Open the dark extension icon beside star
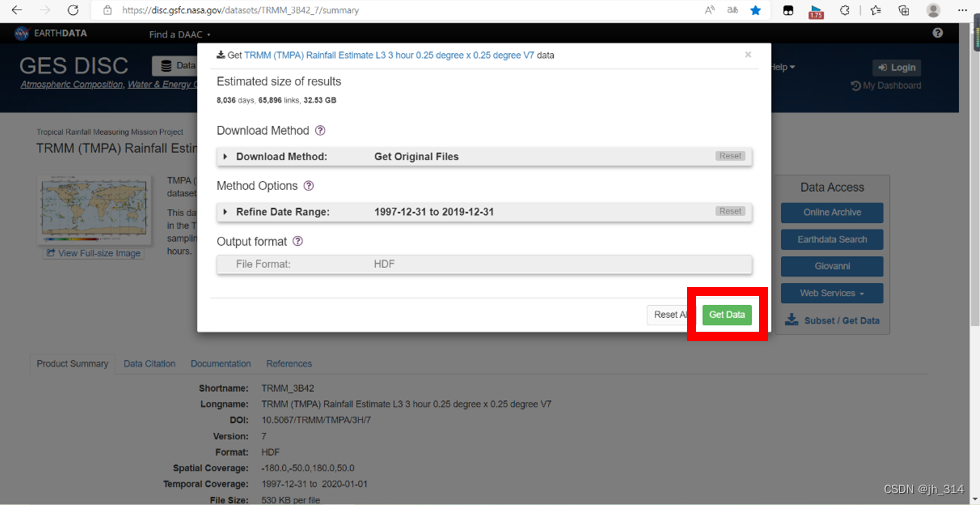Image resolution: width=980 pixels, height=506 pixels. 789,11
